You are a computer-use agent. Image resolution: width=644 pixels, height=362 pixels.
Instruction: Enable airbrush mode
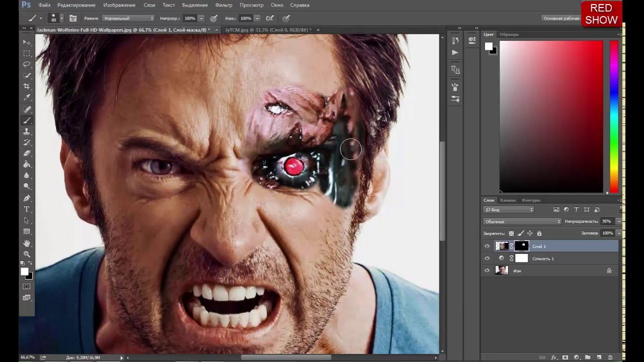[270, 18]
